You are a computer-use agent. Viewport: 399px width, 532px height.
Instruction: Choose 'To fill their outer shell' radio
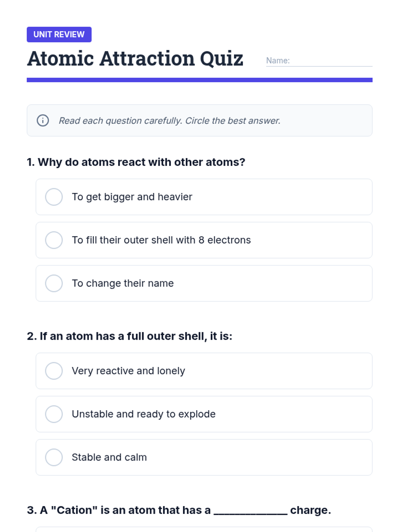pos(54,240)
